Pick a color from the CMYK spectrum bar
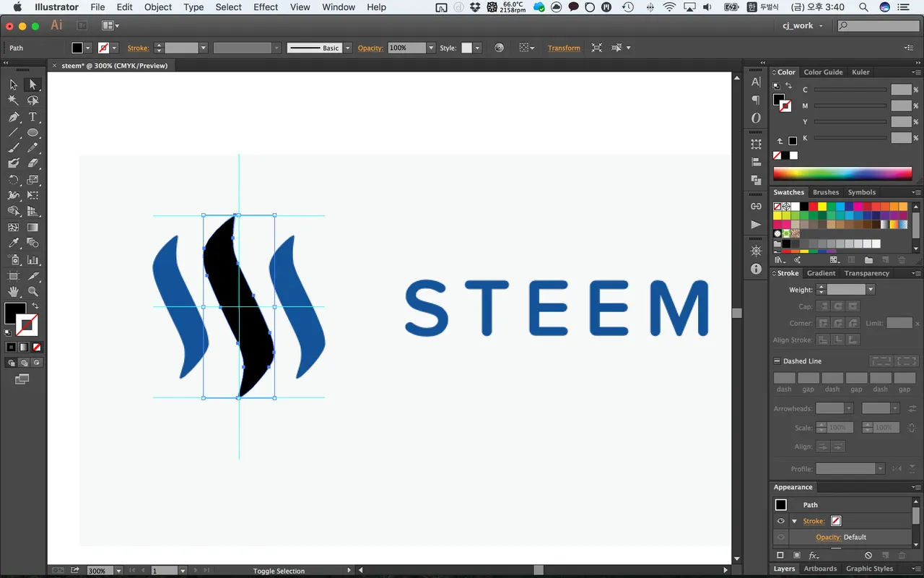The width and height of the screenshot is (924, 578). click(x=842, y=173)
